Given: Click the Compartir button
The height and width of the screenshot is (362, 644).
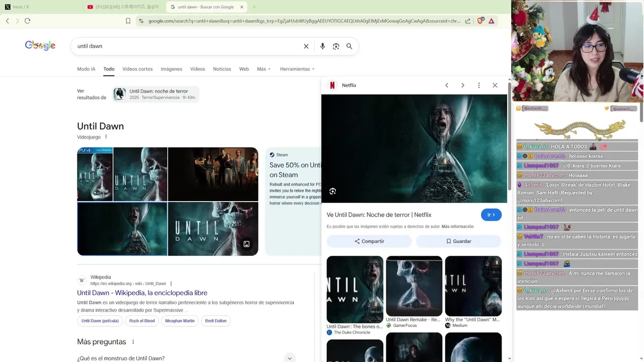Looking at the screenshot, I should coord(369,241).
